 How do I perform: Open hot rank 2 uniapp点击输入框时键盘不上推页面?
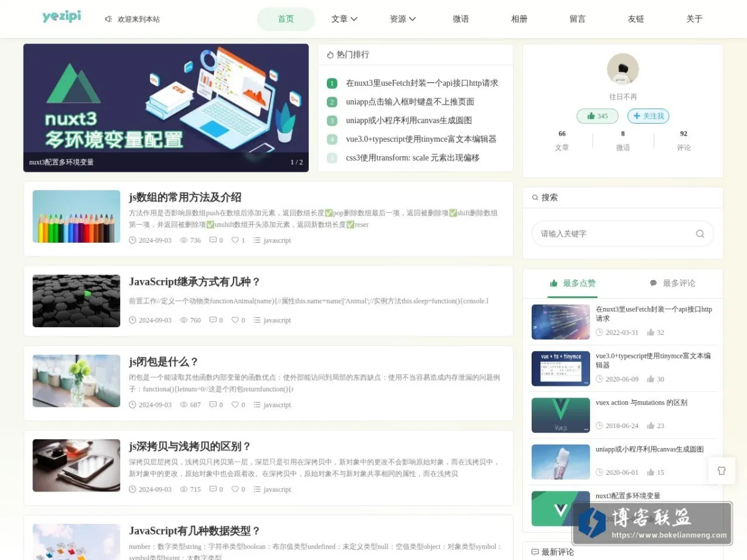(x=410, y=102)
